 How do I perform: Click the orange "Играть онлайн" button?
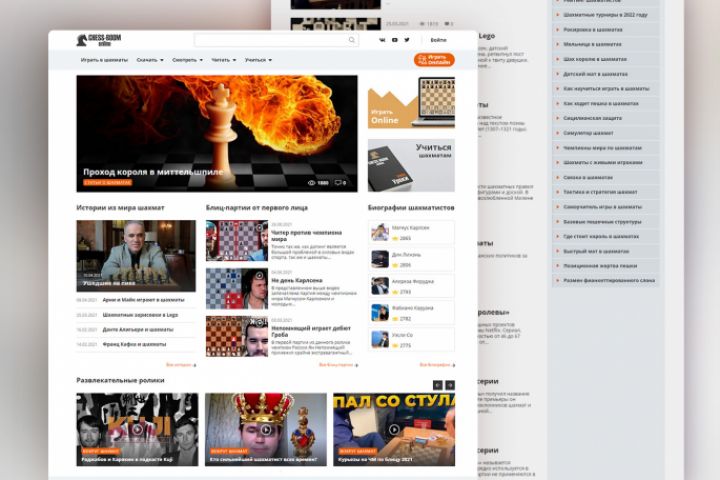click(434, 60)
